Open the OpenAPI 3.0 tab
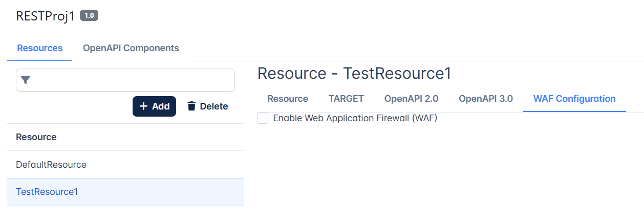The height and width of the screenshot is (222, 644). coord(486,99)
